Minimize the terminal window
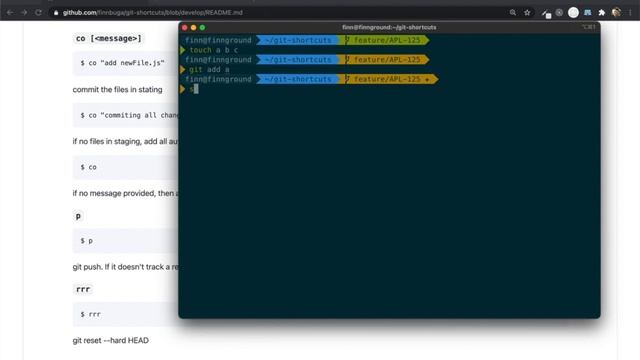 coord(193,27)
